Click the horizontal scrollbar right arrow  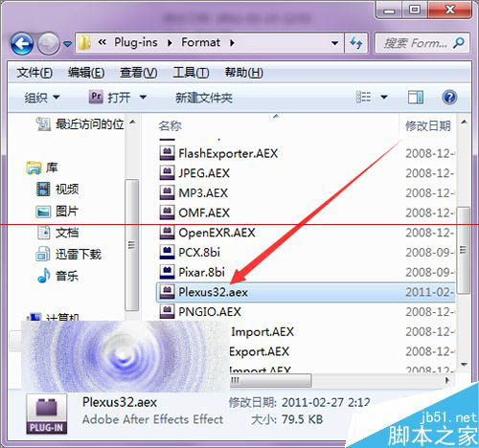pyautogui.click(x=447, y=380)
